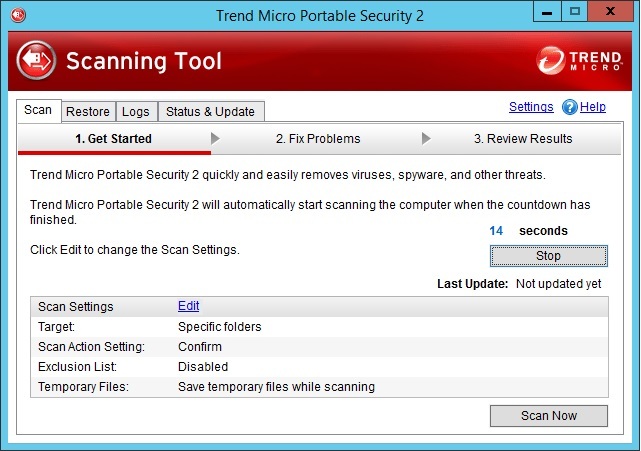
Task: Open the Settings link
Action: tap(531, 107)
